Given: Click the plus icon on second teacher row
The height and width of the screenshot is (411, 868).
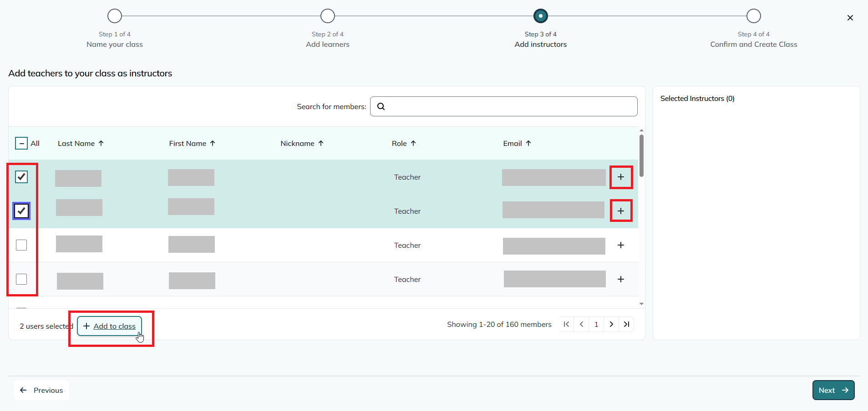Looking at the screenshot, I should 620,211.
